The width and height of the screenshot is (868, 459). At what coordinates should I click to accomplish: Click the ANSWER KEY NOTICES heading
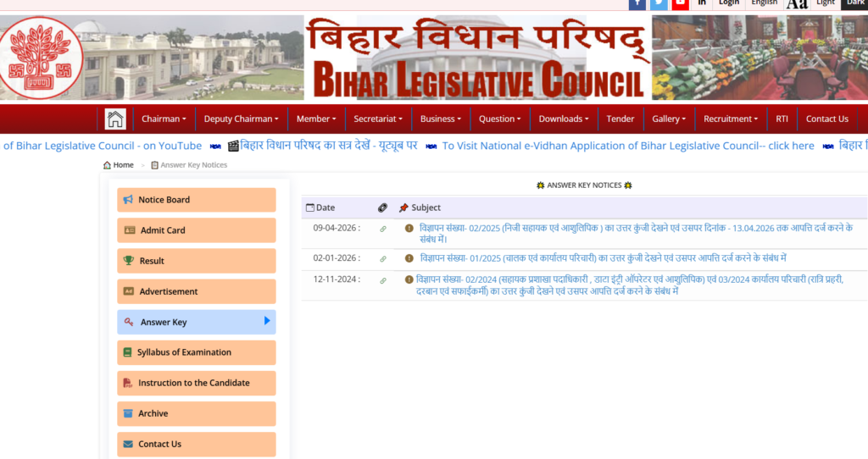click(x=584, y=185)
